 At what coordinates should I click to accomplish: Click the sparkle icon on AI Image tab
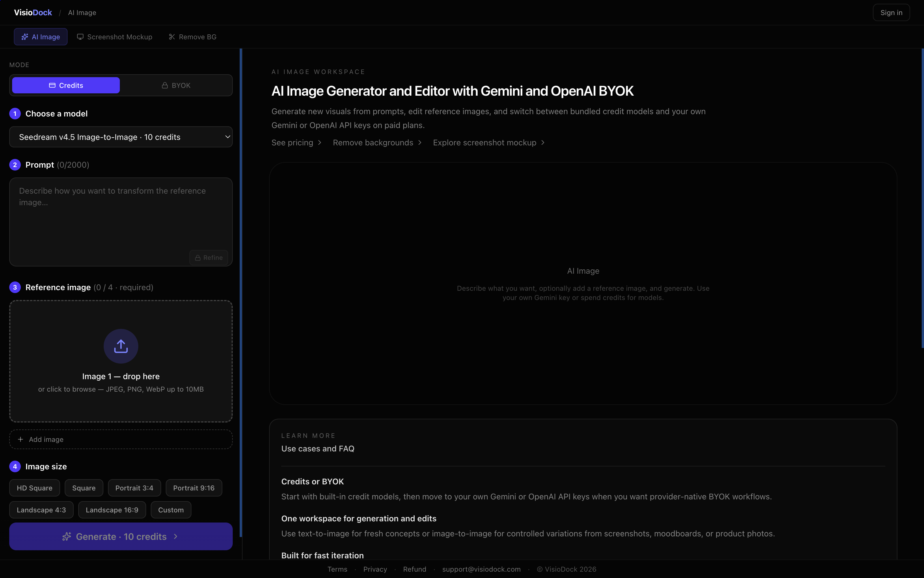coord(25,37)
